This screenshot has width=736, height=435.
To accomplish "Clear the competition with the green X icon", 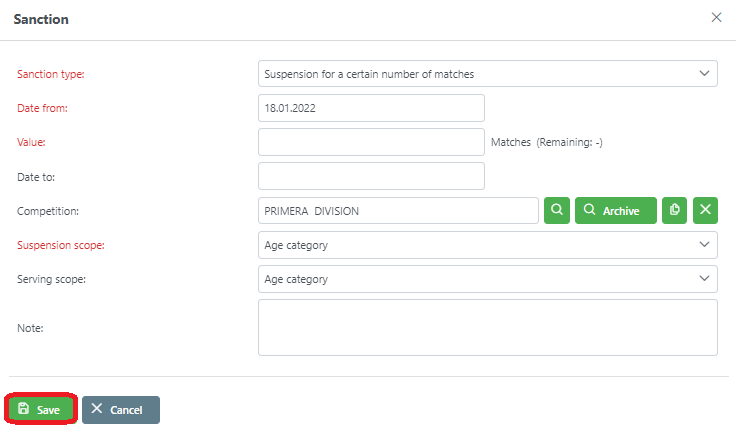I will tap(705, 210).
